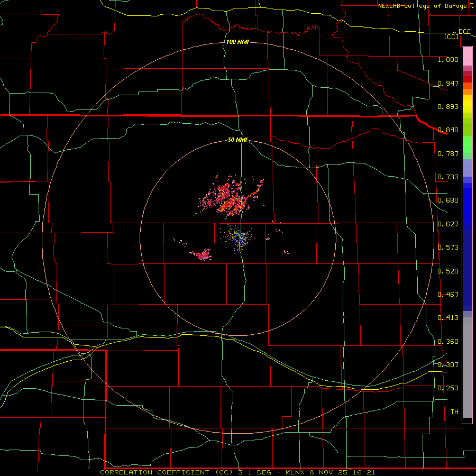Click the 0.627 legend value
The image size is (476, 476).
coord(448,224)
